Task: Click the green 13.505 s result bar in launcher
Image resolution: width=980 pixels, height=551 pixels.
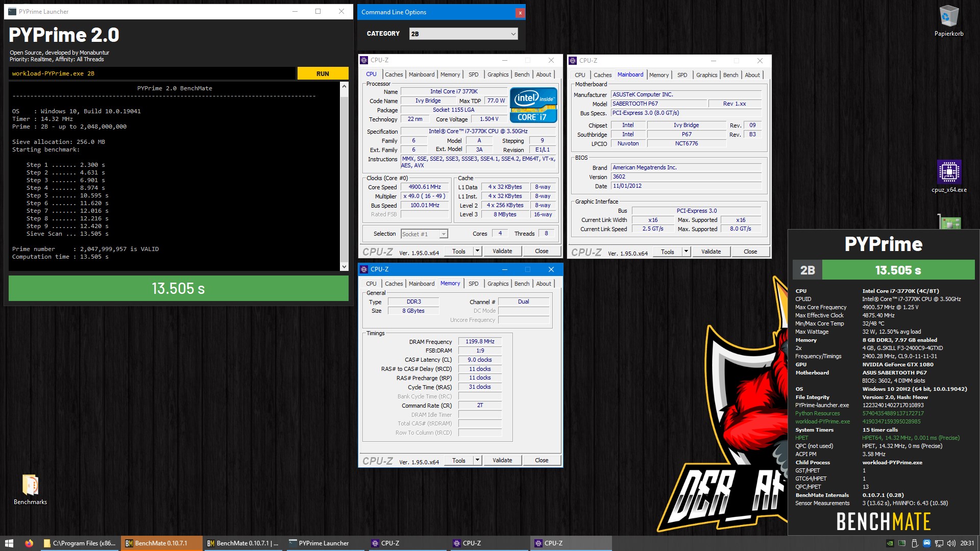Action: pyautogui.click(x=179, y=288)
